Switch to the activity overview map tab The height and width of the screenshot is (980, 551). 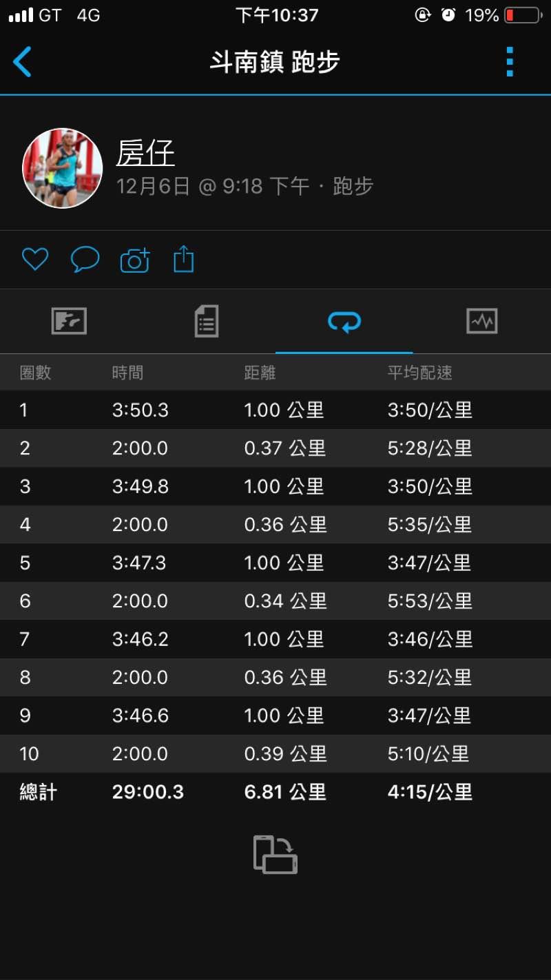(x=69, y=321)
